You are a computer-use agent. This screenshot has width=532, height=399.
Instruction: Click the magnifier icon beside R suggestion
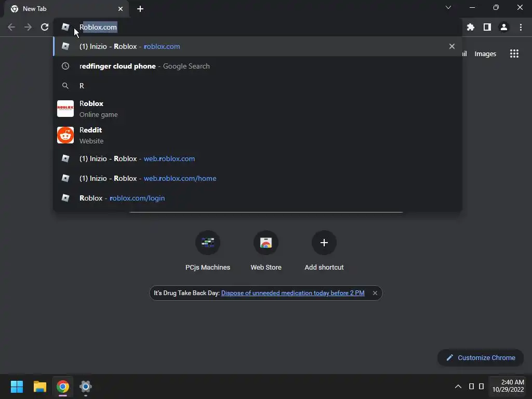[65, 86]
